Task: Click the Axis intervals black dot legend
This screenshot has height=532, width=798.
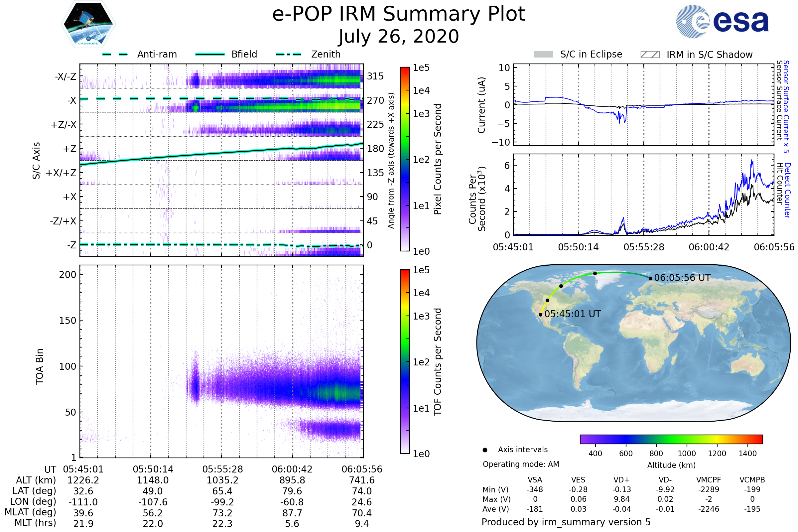Action: [485, 450]
